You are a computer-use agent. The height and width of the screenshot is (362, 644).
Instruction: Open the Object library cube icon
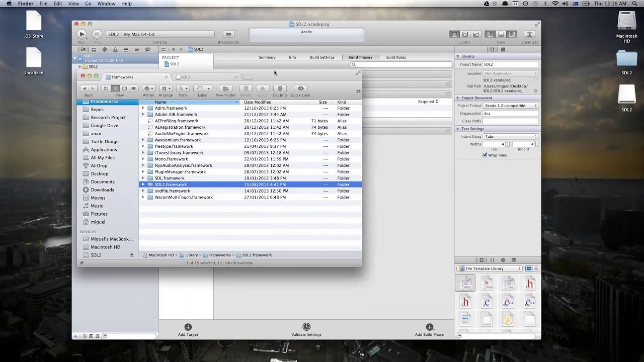(503, 260)
